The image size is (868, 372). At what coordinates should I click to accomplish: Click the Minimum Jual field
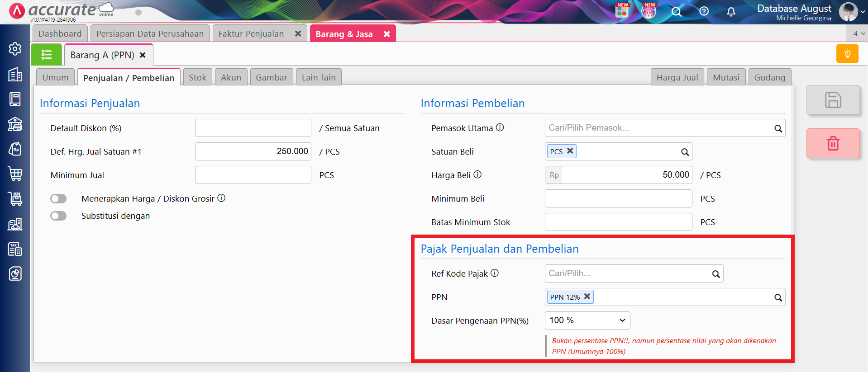(253, 175)
